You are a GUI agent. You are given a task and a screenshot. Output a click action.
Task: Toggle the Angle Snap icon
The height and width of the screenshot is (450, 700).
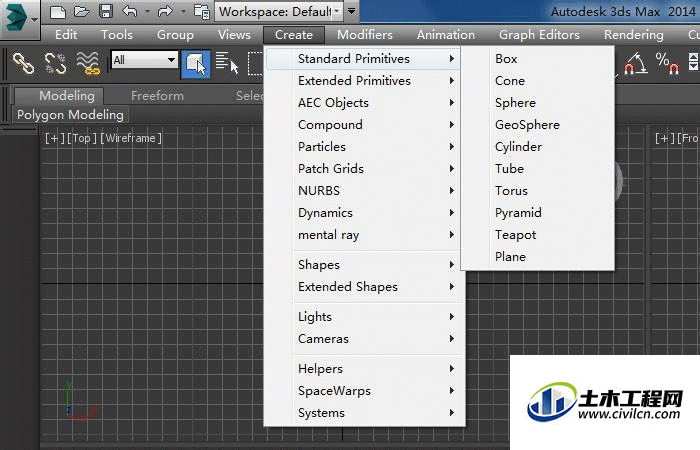(x=635, y=63)
